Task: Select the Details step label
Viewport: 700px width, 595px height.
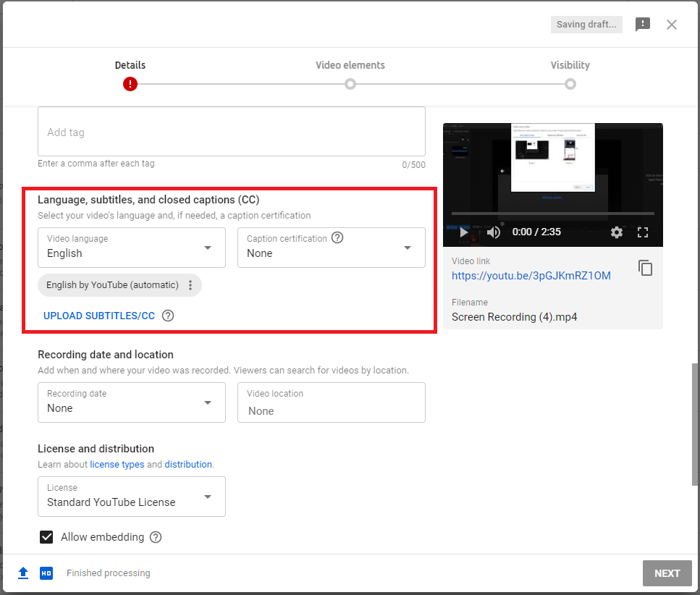Action: [x=130, y=65]
